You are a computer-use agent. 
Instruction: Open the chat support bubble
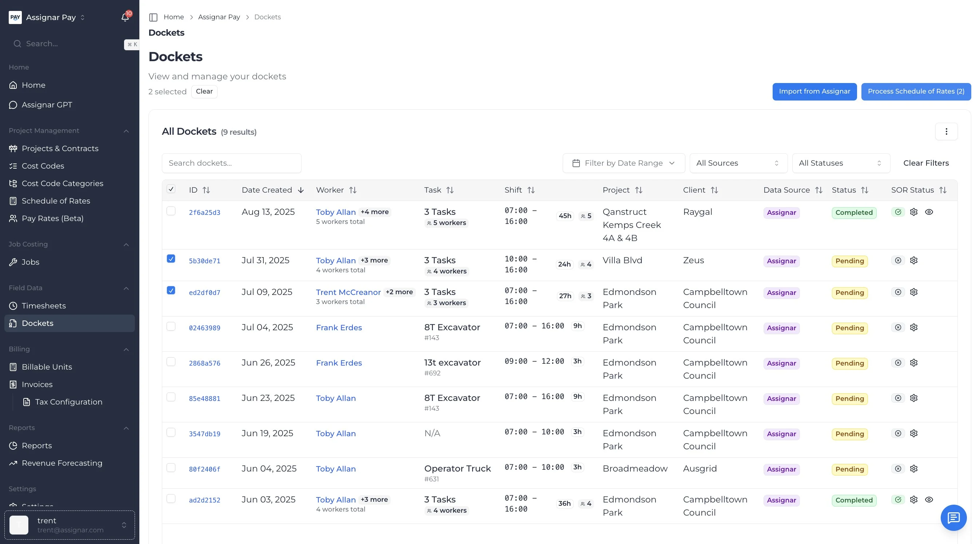953,517
